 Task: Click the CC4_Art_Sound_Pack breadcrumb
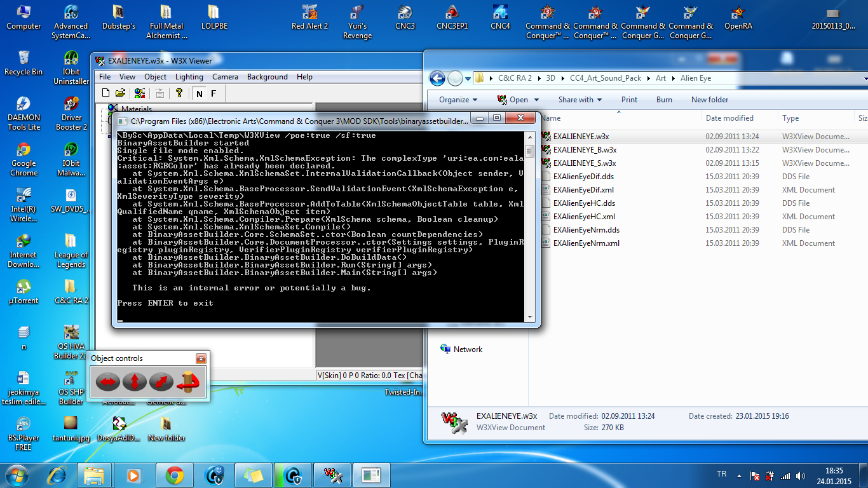[x=606, y=78]
